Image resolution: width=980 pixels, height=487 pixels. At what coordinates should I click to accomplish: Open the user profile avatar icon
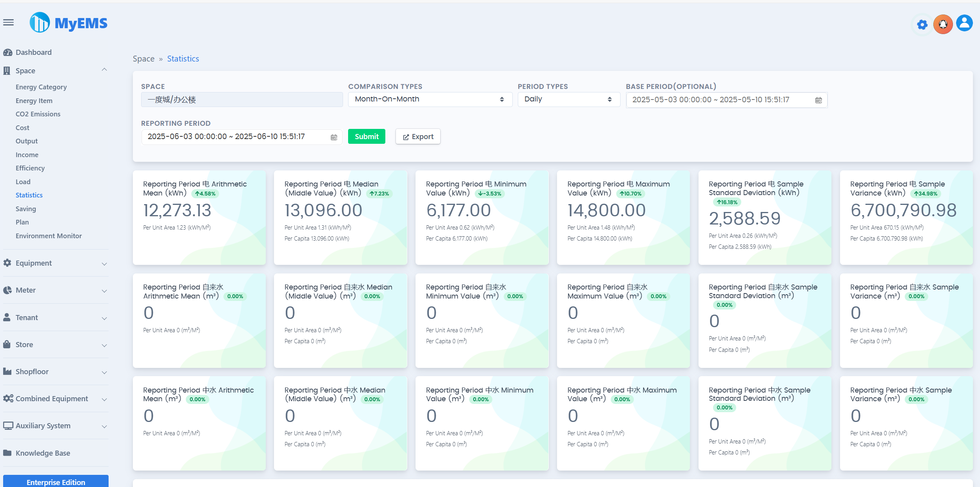pos(964,24)
